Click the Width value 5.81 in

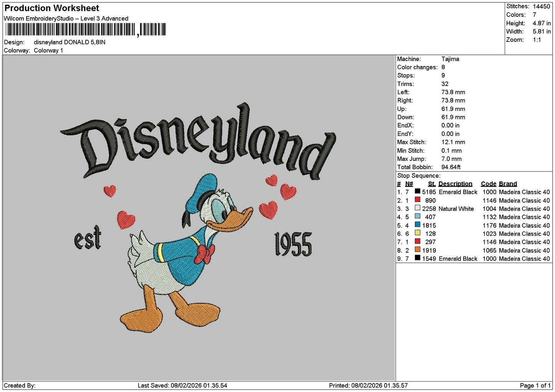point(542,31)
